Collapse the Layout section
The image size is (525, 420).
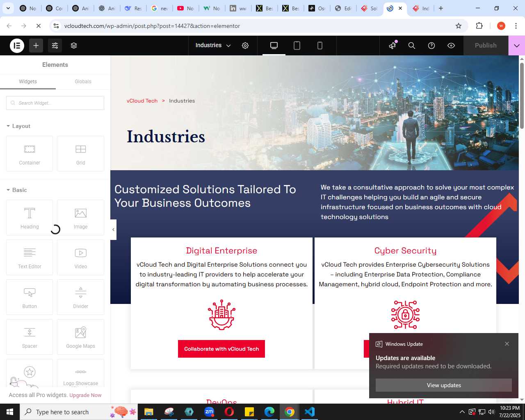pyautogui.click(x=18, y=126)
